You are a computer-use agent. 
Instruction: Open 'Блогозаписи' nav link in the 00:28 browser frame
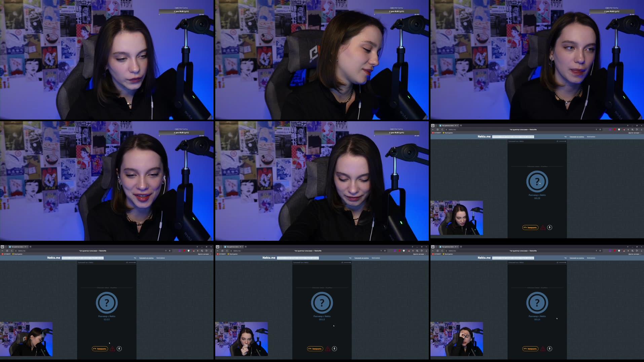[x=591, y=137]
